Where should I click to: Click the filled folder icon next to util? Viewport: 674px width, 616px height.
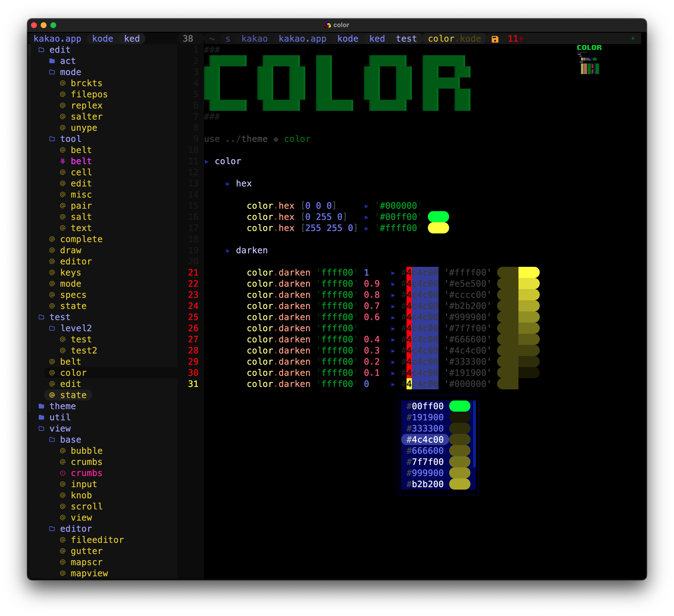pos(41,417)
